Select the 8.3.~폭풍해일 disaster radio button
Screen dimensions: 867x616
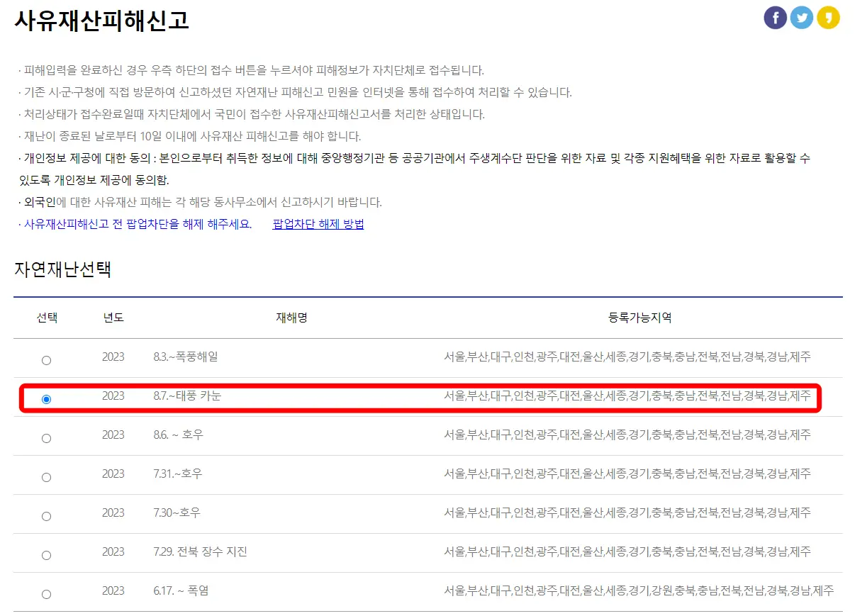click(46, 359)
